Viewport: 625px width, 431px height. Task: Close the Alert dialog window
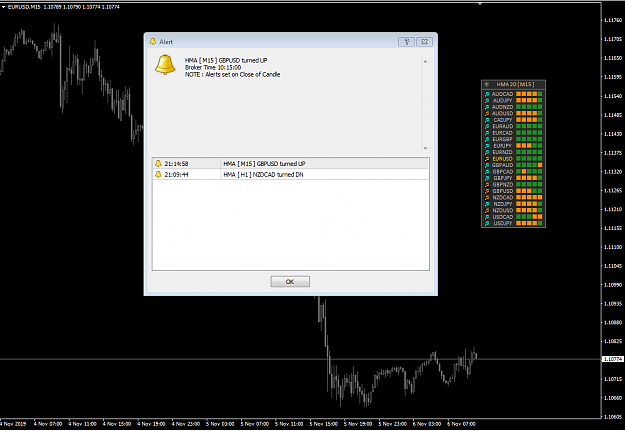pyautogui.click(x=425, y=42)
